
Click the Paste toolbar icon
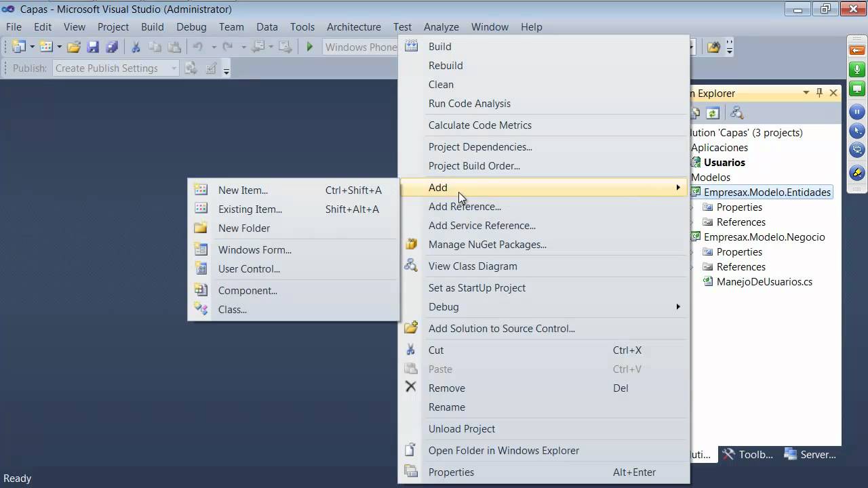[x=174, y=47]
